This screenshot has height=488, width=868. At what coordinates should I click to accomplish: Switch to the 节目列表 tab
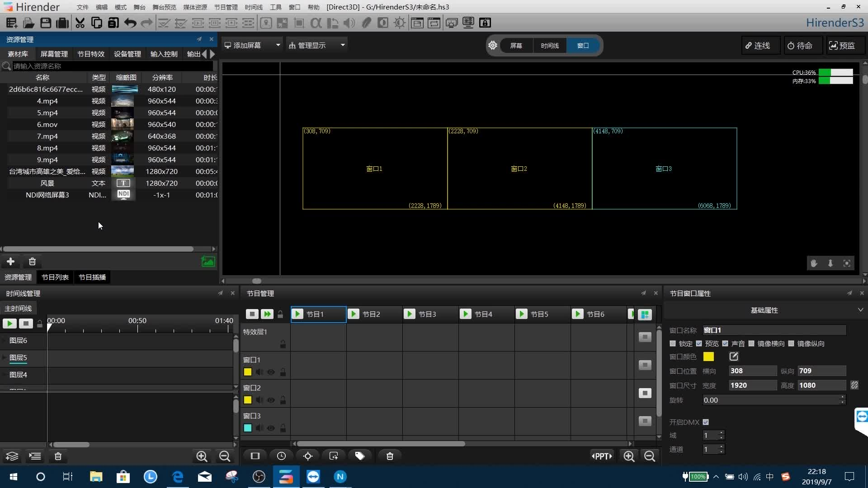tap(55, 277)
